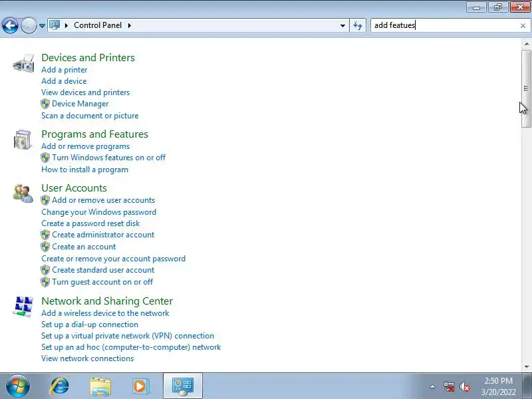This screenshot has width=532, height=399.
Task: Click shield icon beside Create standard user account
Action: click(45, 270)
